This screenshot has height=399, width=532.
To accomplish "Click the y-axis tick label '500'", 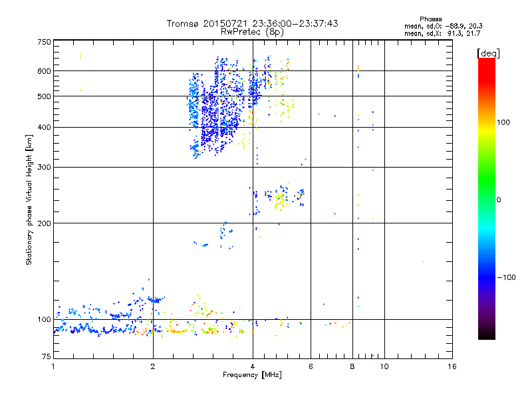I will (45, 96).
